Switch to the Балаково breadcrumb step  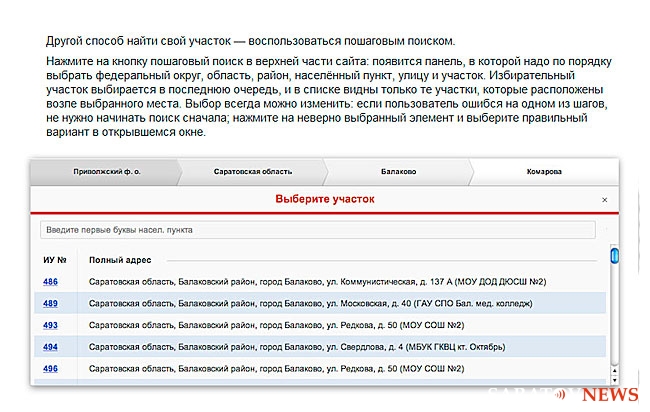pos(397,171)
